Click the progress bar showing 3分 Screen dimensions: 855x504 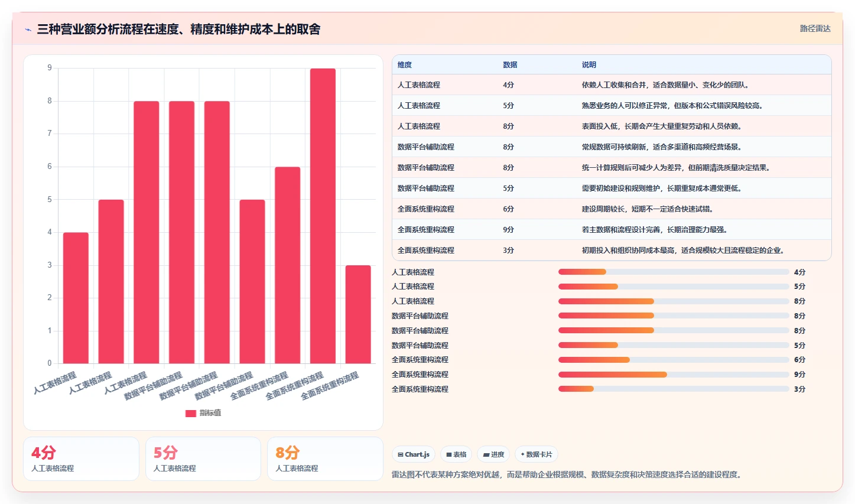[674, 389]
